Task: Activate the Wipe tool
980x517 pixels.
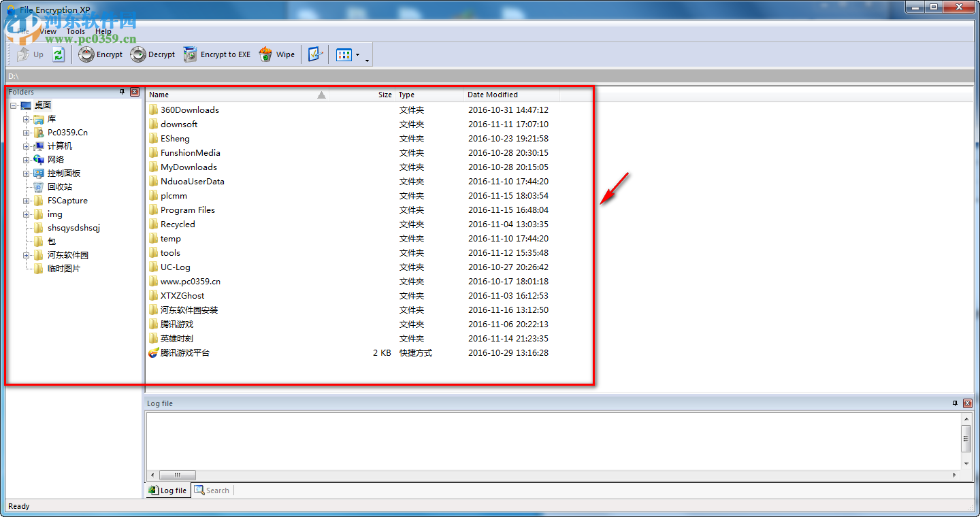Action: 277,54
